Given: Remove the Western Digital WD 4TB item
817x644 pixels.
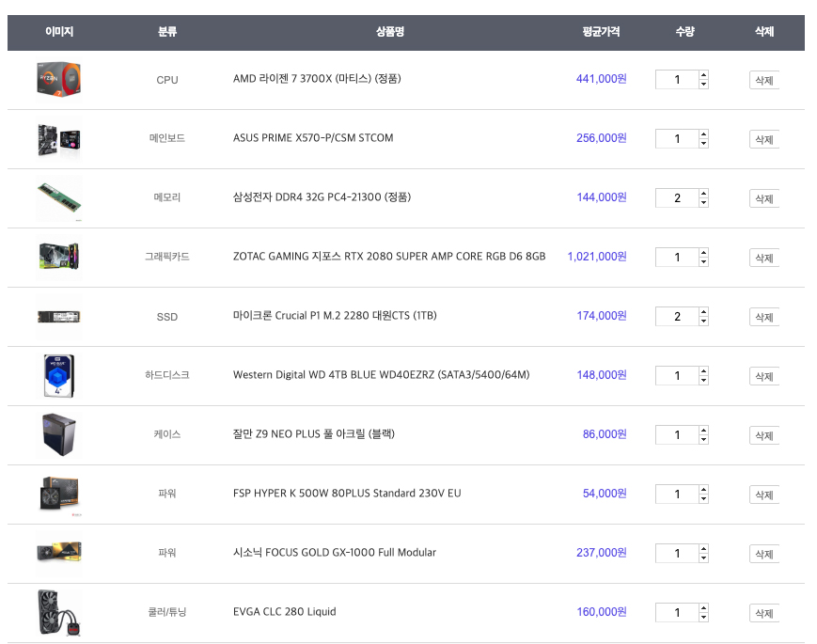Looking at the screenshot, I should click(x=763, y=376).
